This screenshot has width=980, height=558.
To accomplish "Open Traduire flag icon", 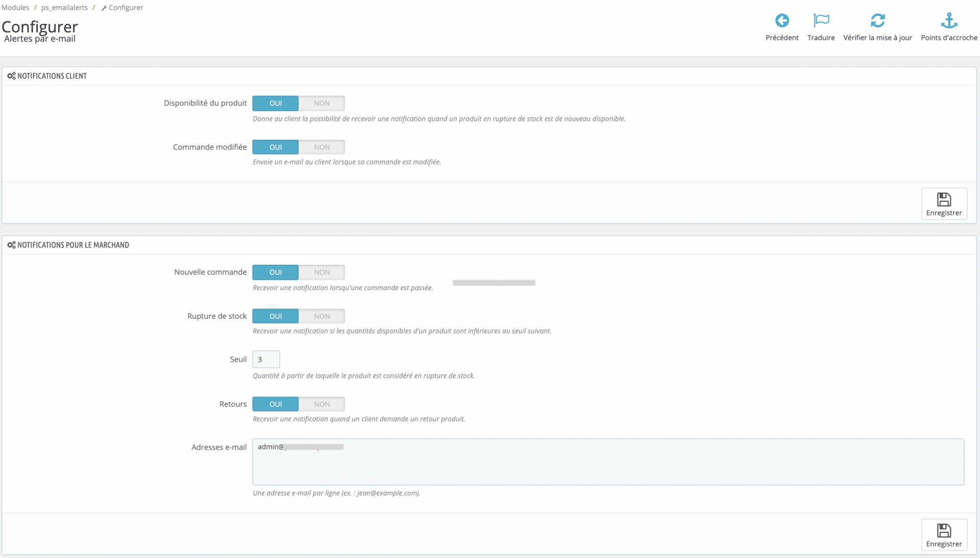I will tap(821, 20).
